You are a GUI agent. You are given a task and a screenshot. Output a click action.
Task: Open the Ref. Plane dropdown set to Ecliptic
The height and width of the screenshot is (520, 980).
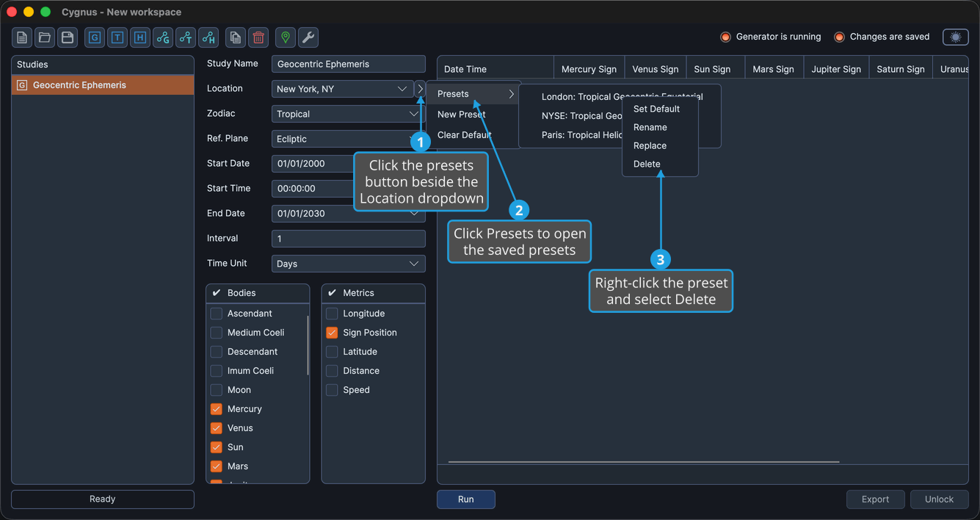(x=348, y=139)
